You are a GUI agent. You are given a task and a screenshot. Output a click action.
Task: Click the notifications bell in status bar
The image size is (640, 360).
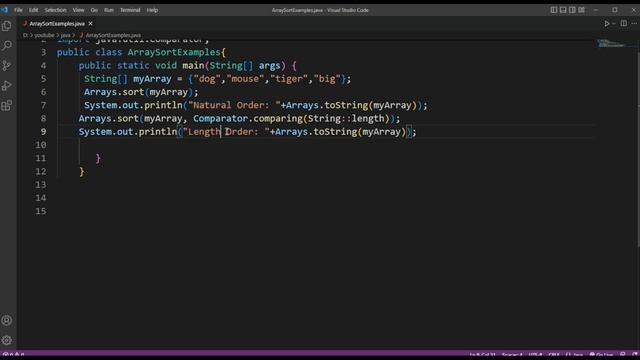click(x=634, y=355)
